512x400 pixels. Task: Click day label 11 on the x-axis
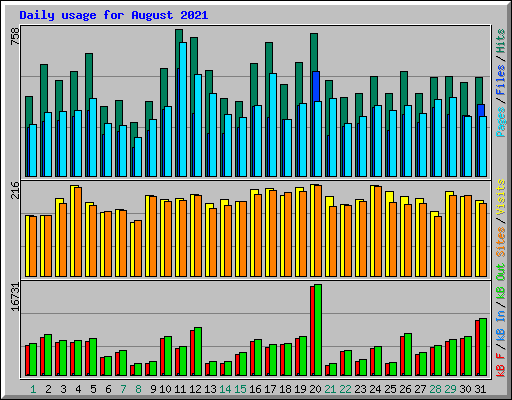(x=180, y=389)
